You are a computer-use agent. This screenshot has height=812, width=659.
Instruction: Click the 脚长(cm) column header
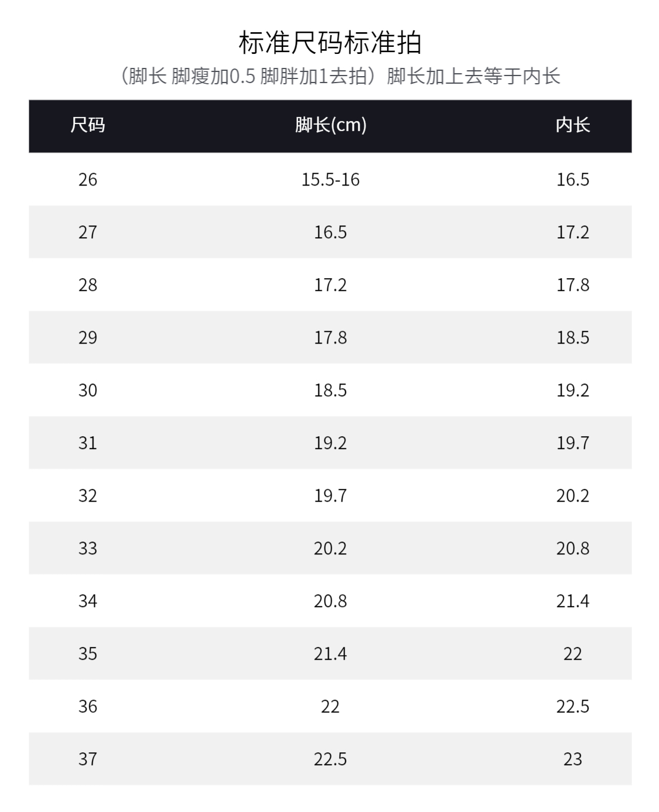330,125
